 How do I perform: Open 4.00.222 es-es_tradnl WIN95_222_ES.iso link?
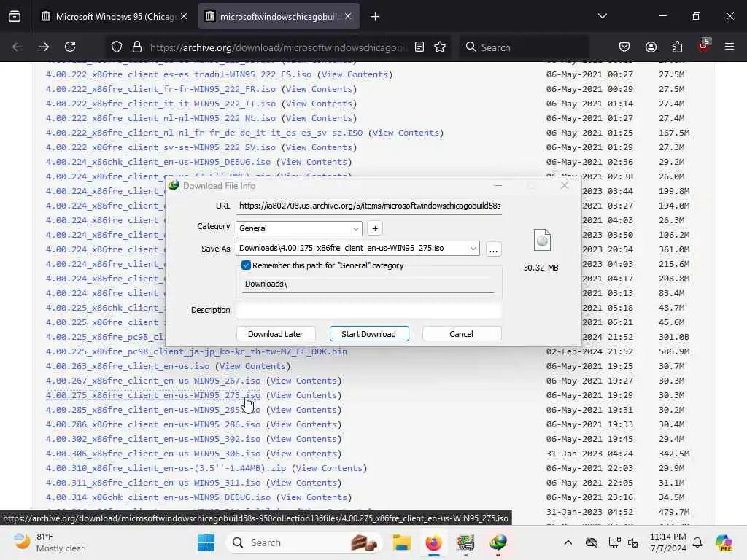[179, 74]
